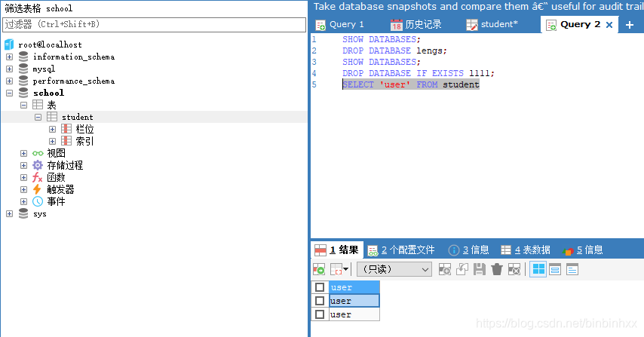Switch to the student* tab
The image size is (644, 337).
click(x=492, y=25)
